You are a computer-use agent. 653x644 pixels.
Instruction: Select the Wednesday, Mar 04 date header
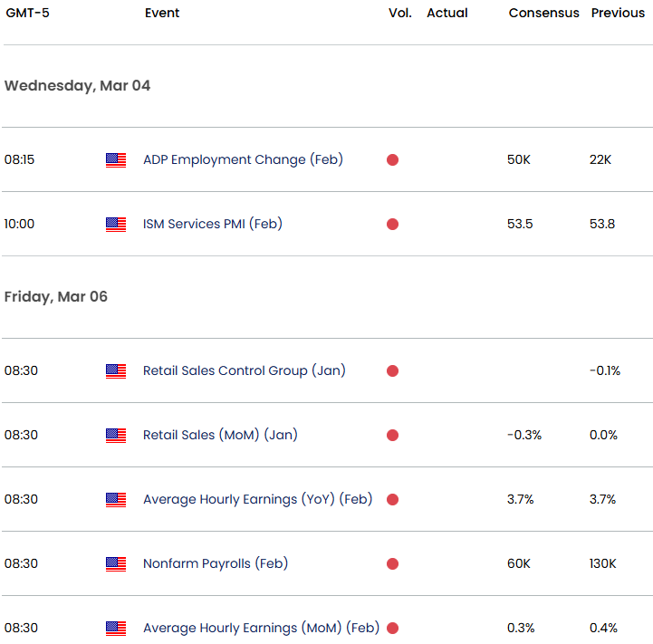(x=77, y=86)
